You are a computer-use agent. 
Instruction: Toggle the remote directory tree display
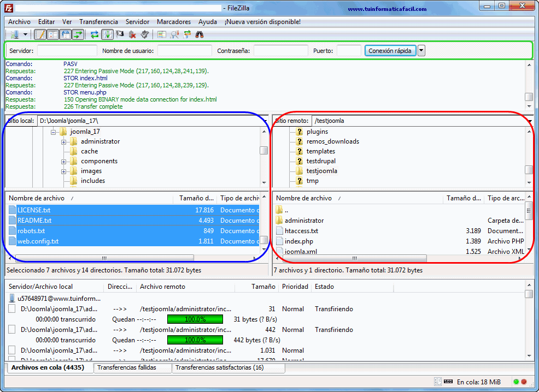tap(65, 34)
